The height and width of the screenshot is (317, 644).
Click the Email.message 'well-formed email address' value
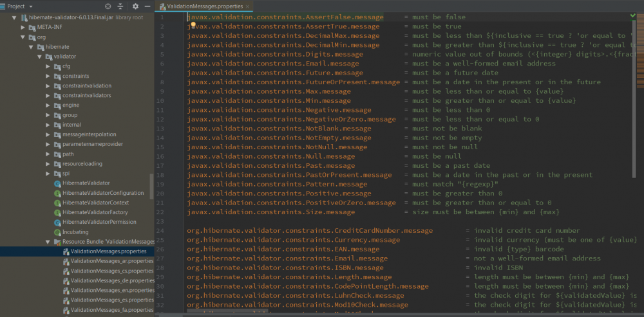tap(484, 64)
